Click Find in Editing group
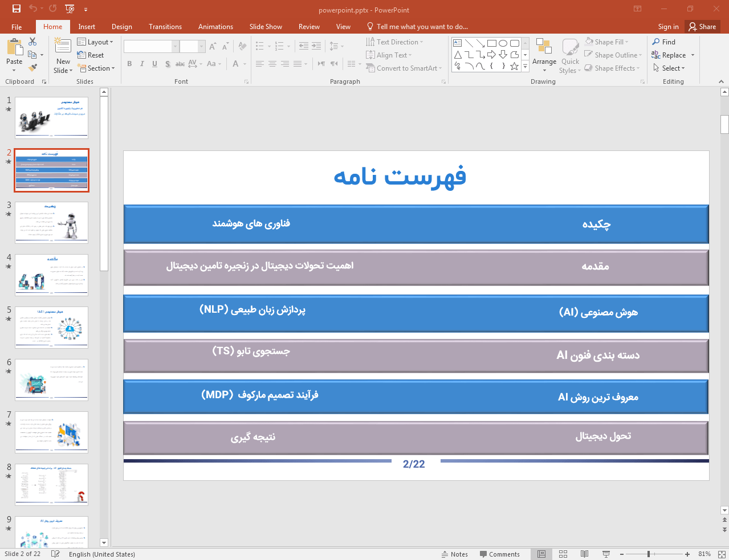Screen dimensions: 729x560 (664, 42)
